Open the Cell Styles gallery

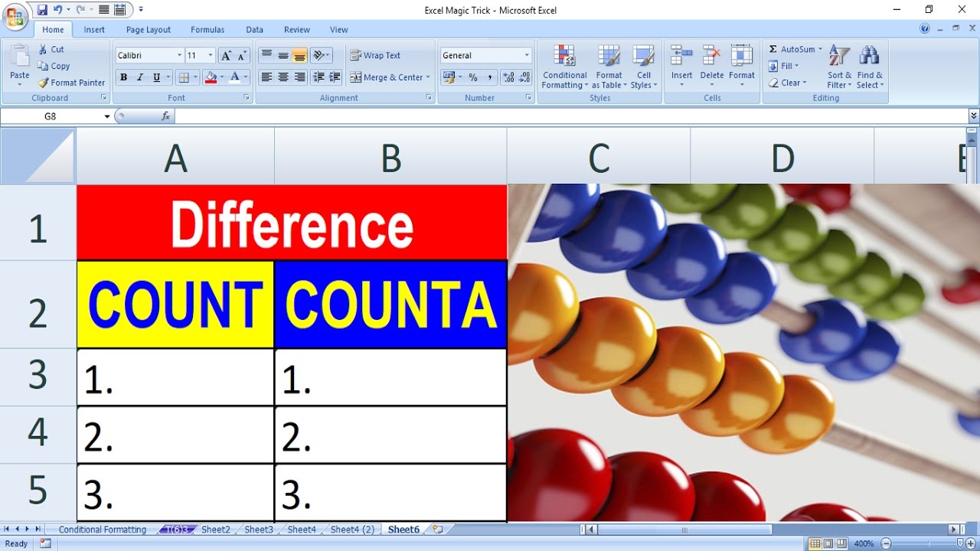644,67
